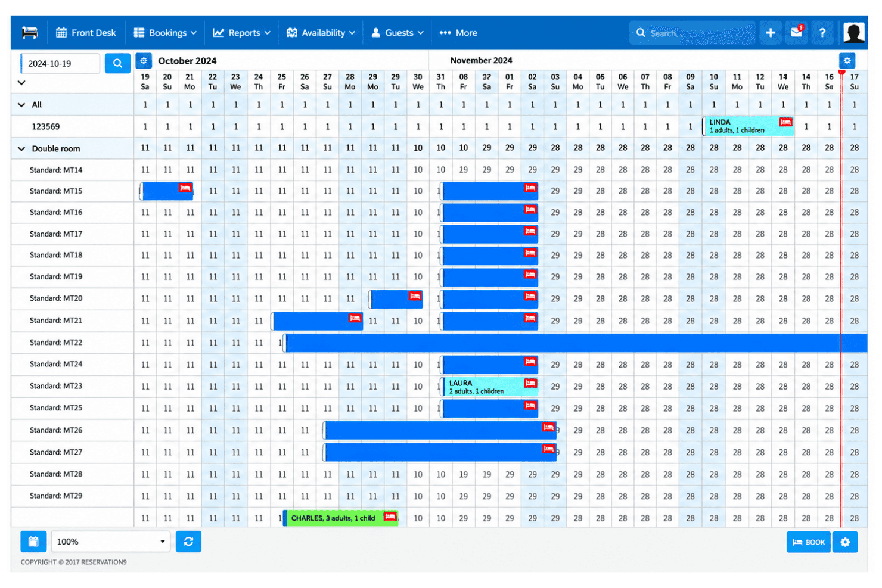The image size is (882, 588).
Task: Select the Standard: MT14 room label
Action: click(56, 170)
